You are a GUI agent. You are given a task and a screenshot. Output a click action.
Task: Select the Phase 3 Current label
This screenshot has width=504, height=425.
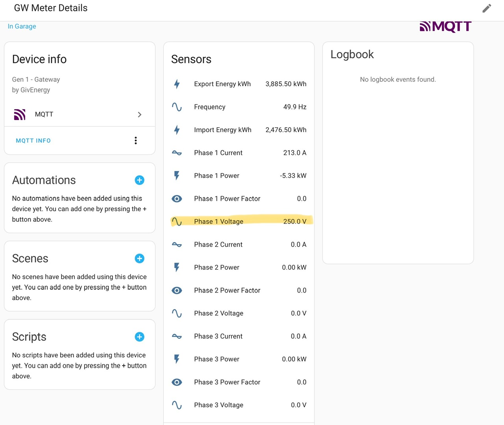[218, 336]
